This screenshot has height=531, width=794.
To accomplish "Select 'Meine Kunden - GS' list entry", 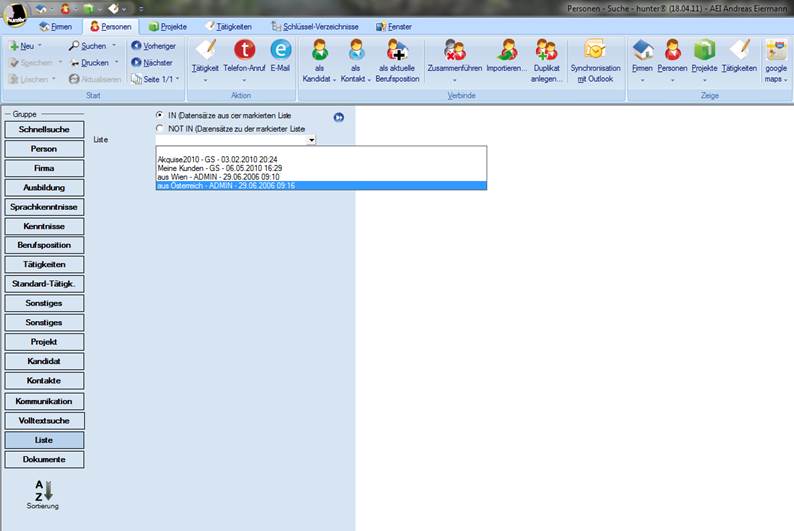I will [x=219, y=168].
